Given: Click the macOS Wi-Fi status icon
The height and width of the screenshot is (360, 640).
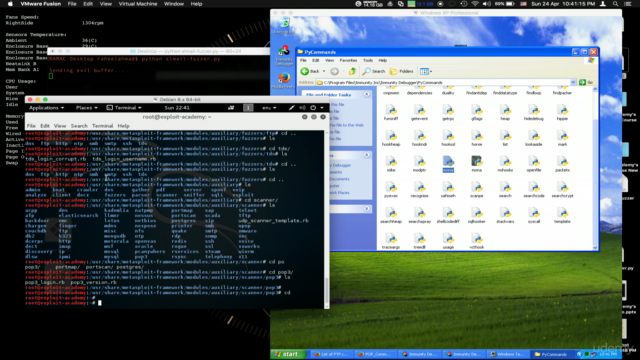Looking at the screenshot, I should 475,4.
